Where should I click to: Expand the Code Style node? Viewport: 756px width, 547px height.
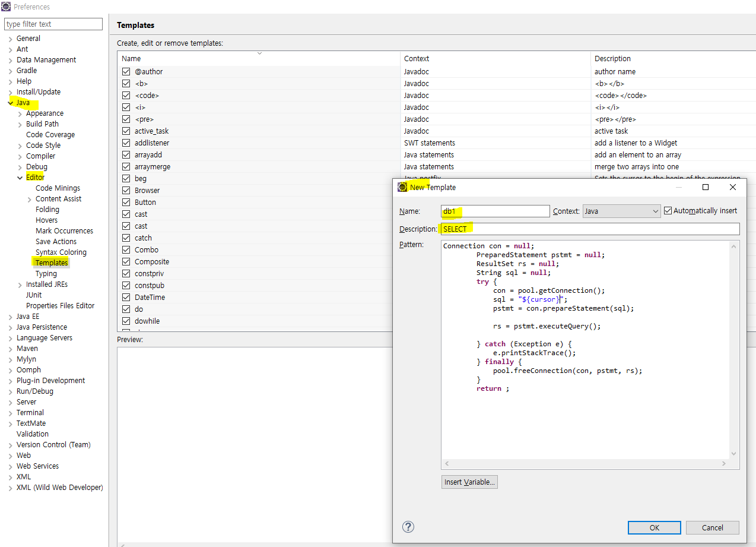click(20, 146)
